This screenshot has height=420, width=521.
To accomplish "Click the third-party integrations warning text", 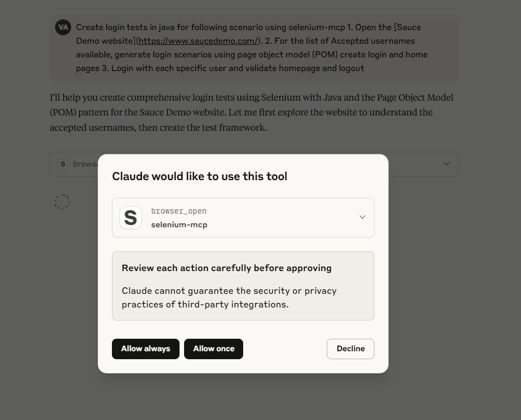I will click(x=230, y=297).
